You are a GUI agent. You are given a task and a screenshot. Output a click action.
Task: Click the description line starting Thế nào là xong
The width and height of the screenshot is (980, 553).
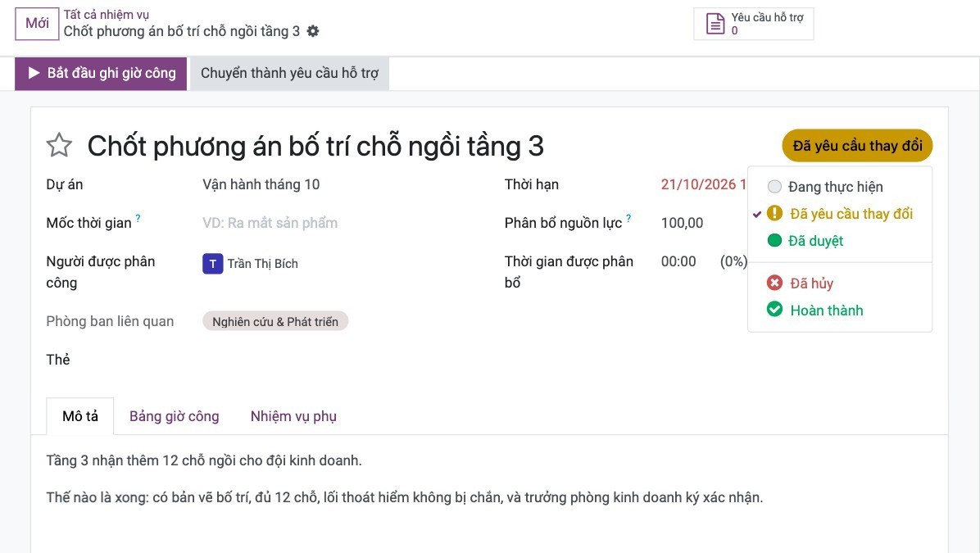[x=405, y=497]
